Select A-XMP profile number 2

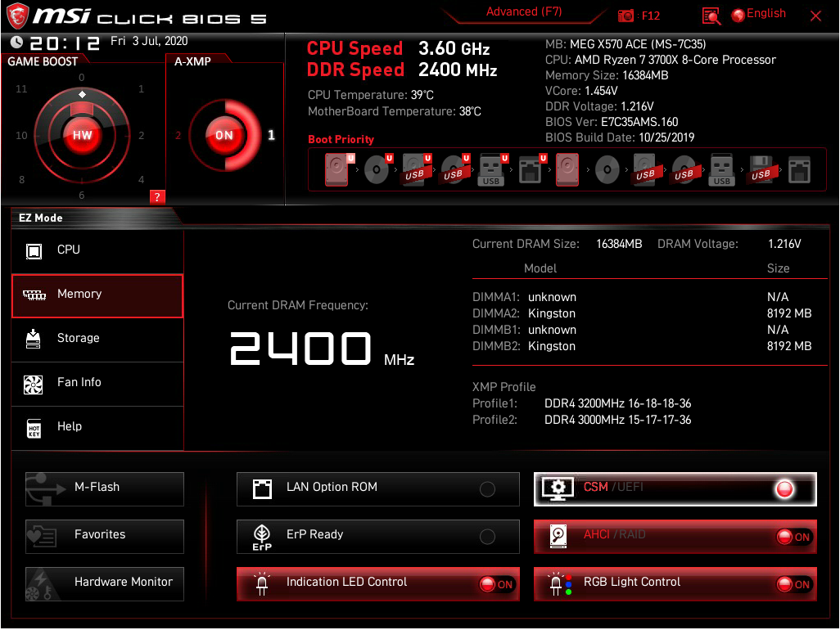178,136
